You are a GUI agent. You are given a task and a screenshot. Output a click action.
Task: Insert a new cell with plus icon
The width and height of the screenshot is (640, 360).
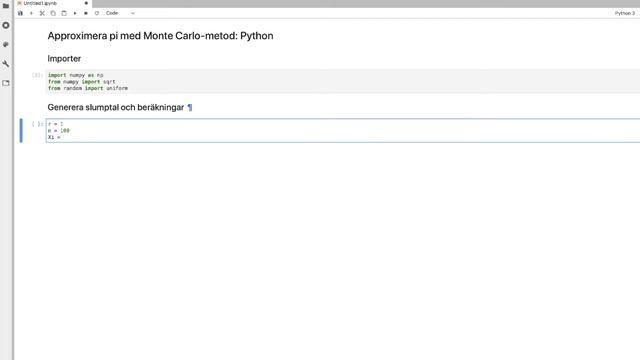point(31,13)
